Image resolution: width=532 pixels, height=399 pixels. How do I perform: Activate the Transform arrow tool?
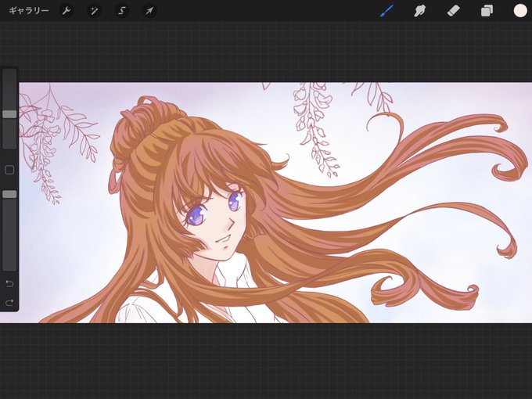tap(149, 11)
